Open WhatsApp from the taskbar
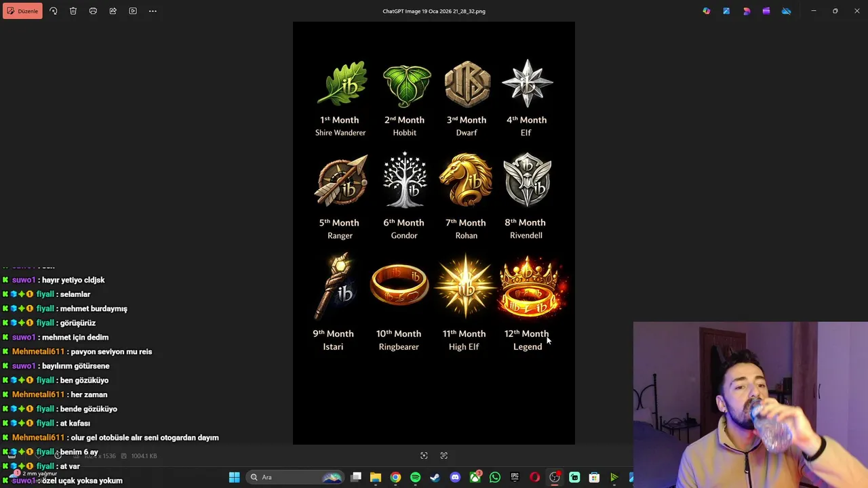 point(495,477)
